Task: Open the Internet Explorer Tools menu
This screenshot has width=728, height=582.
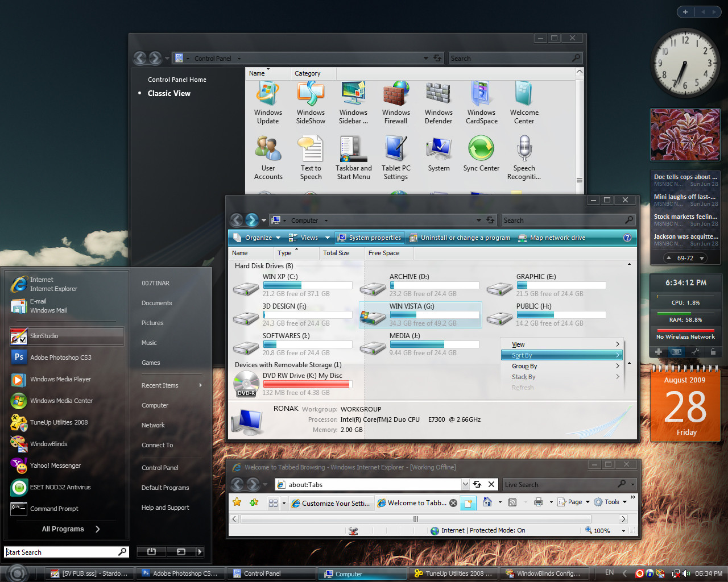Action: click(610, 502)
